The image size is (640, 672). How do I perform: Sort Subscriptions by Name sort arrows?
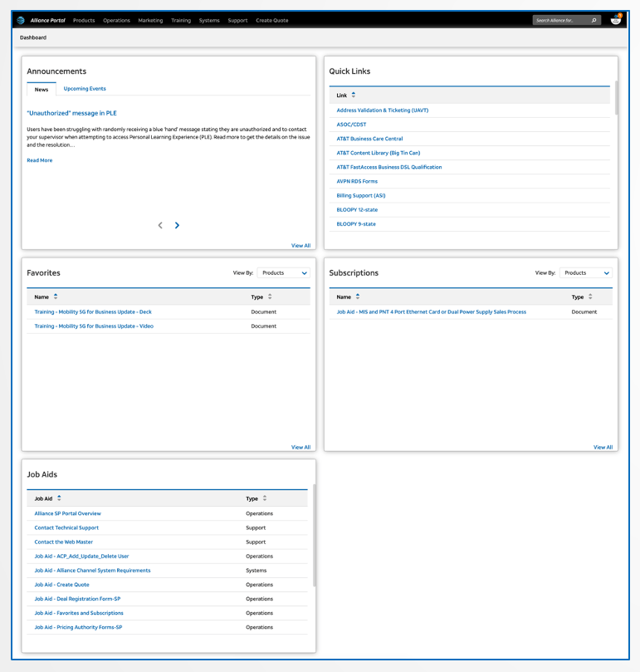358,297
